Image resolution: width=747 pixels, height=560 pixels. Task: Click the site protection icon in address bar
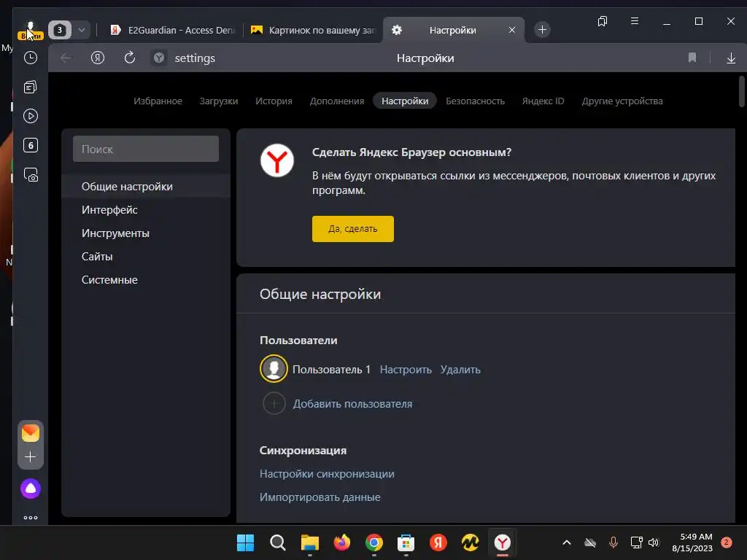pos(158,58)
